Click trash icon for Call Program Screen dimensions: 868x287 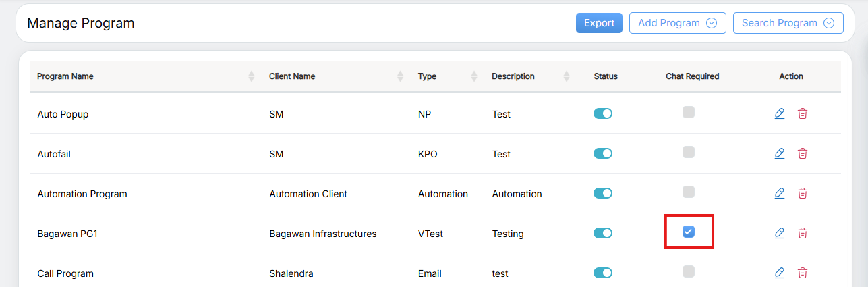(803, 273)
